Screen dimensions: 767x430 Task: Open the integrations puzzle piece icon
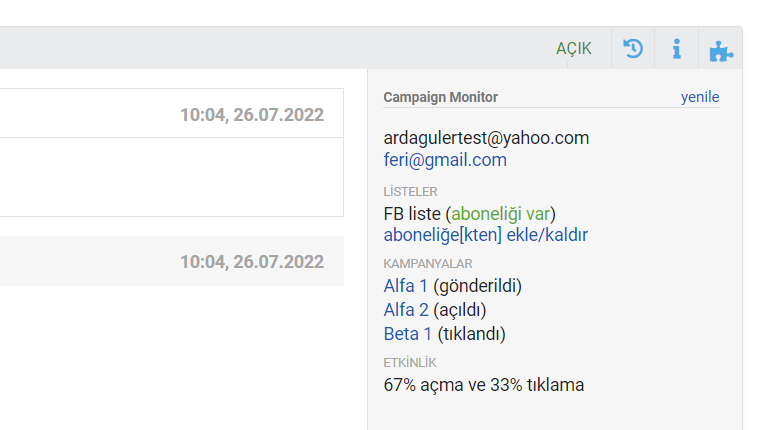pos(721,51)
